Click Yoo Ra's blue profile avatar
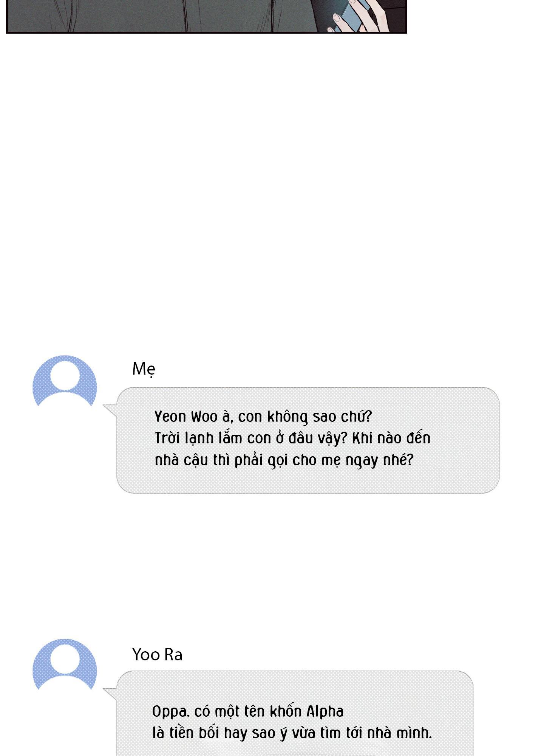544x756 pixels. tap(65, 664)
